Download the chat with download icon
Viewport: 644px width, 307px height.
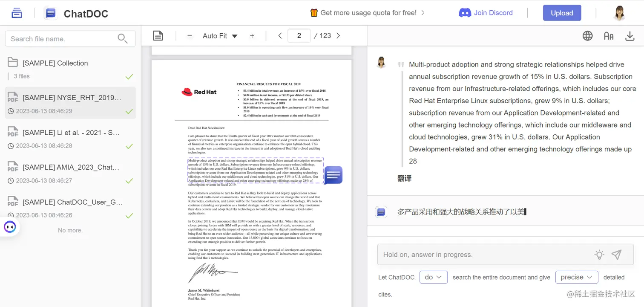[630, 36]
